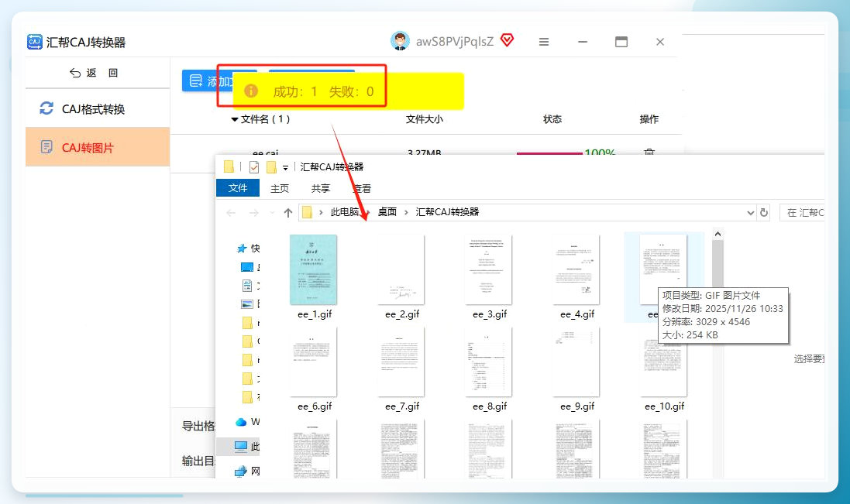
Task: Select the OneDrive cloud icon in navigation pane
Action: point(241,422)
